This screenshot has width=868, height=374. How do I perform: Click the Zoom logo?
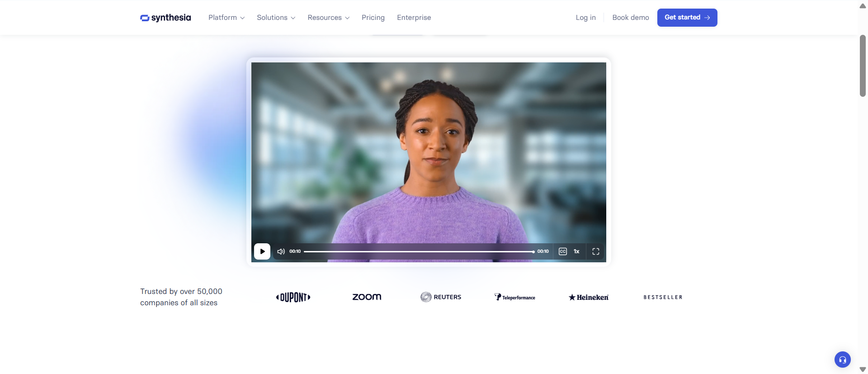[x=367, y=297]
